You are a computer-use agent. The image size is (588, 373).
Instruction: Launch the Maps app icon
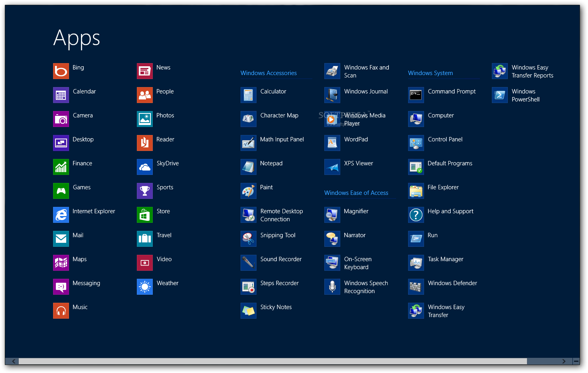coord(61,263)
